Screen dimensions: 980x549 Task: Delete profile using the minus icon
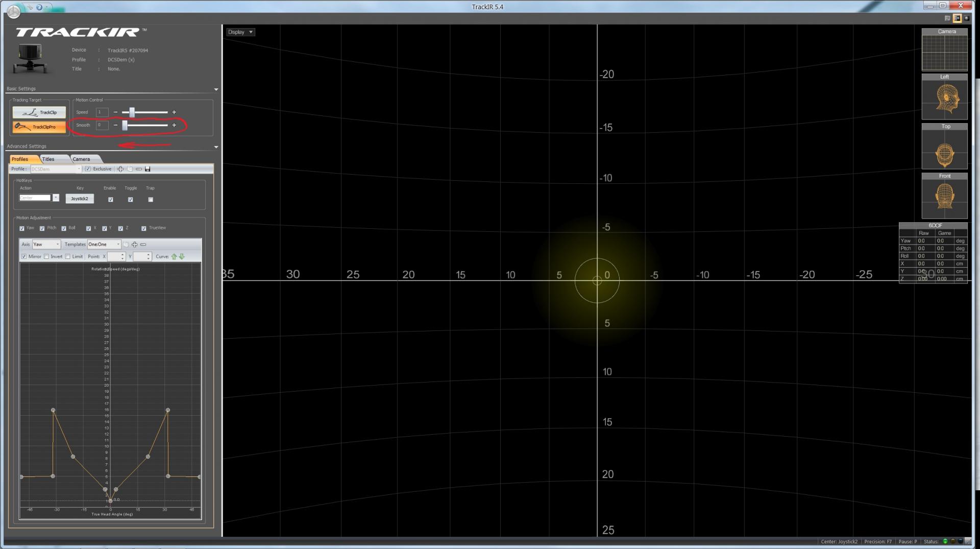(x=139, y=169)
